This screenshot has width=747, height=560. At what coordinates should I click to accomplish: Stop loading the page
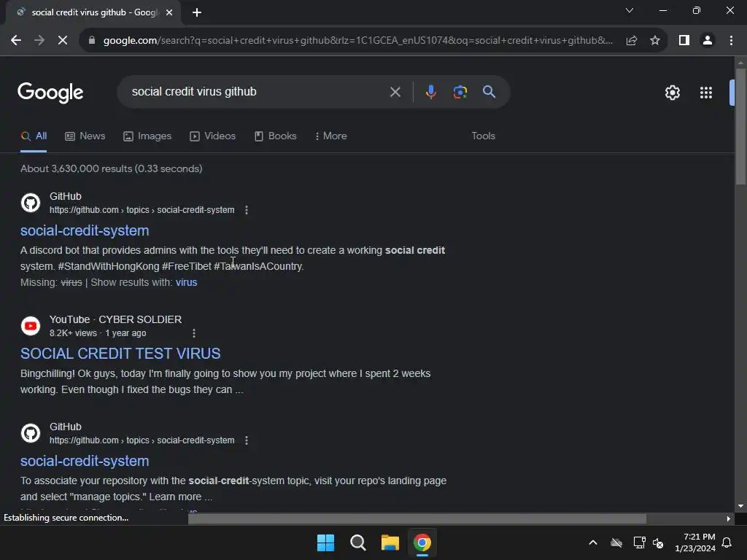pyautogui.click(x=63, y=41)
